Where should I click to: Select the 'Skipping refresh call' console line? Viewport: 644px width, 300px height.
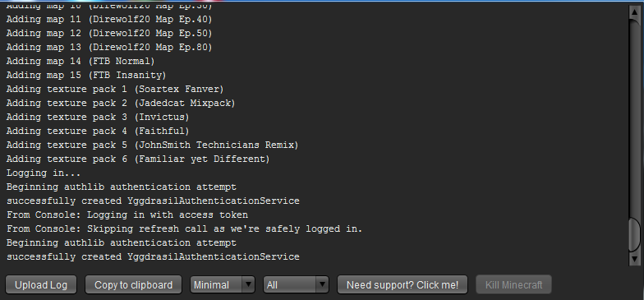click(x=184, y=228)
